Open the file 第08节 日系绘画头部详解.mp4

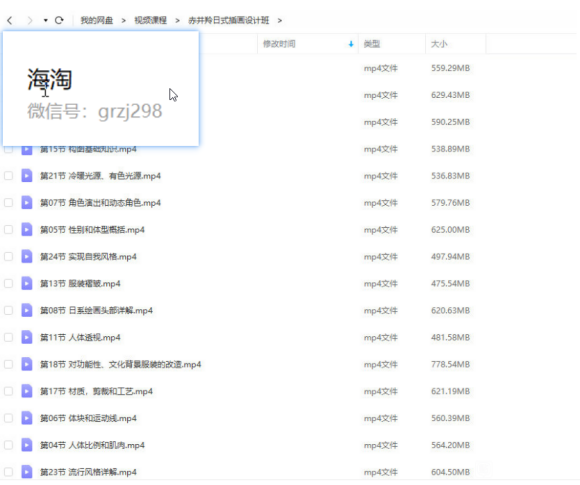coord(97,310)
